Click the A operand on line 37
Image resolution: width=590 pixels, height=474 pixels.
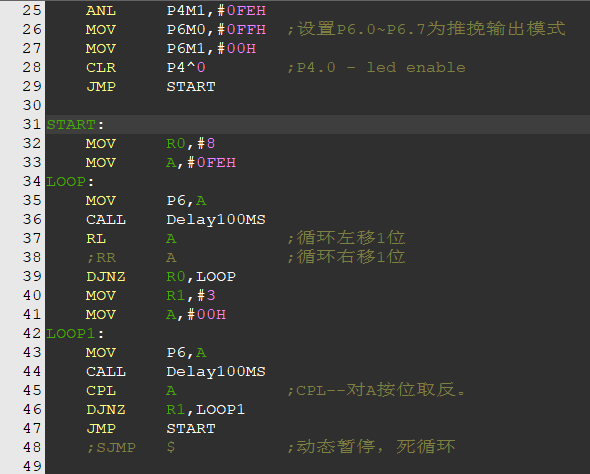(171, 239)
